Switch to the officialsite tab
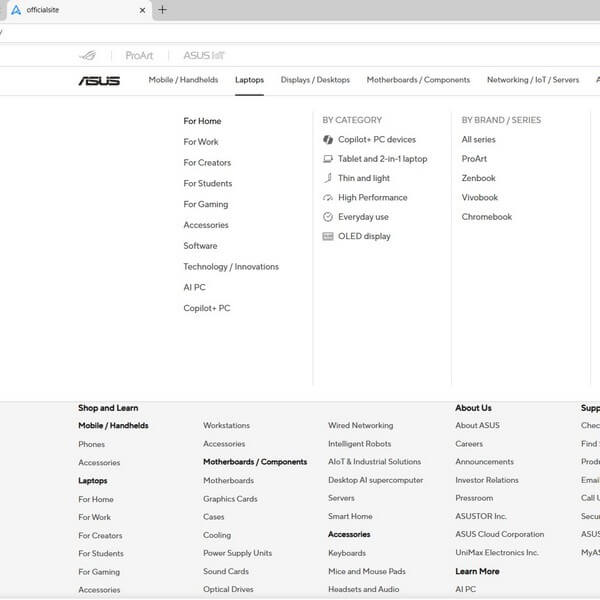Viewport: 600px width, 600px height. (x=78, y=10)
